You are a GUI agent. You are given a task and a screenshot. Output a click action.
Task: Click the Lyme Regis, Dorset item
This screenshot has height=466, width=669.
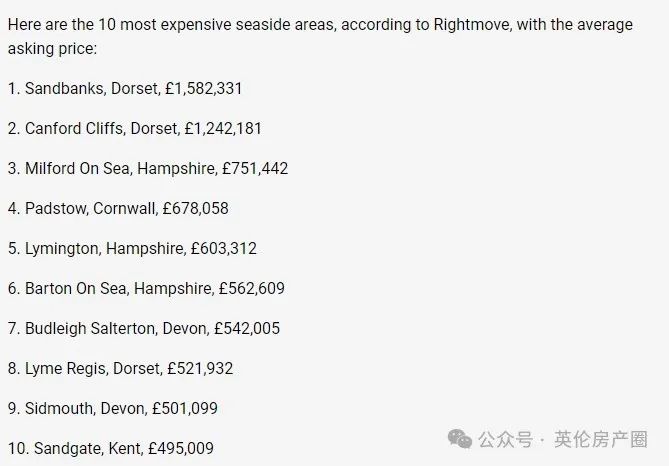[x=120, y=368]
